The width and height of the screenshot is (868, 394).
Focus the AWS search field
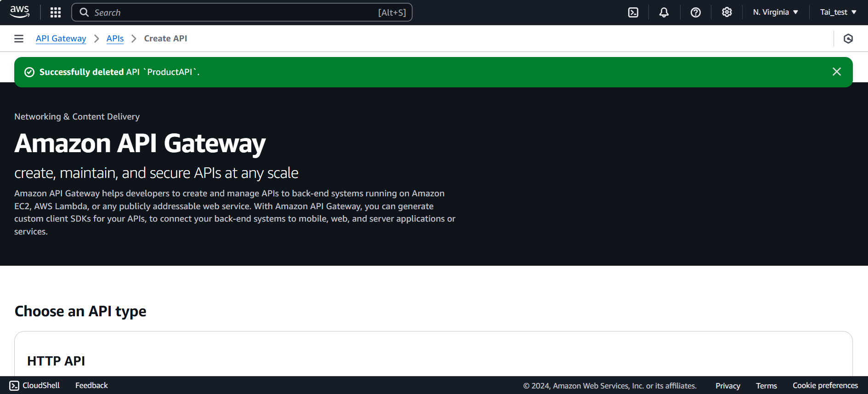[x=242, y=12]
